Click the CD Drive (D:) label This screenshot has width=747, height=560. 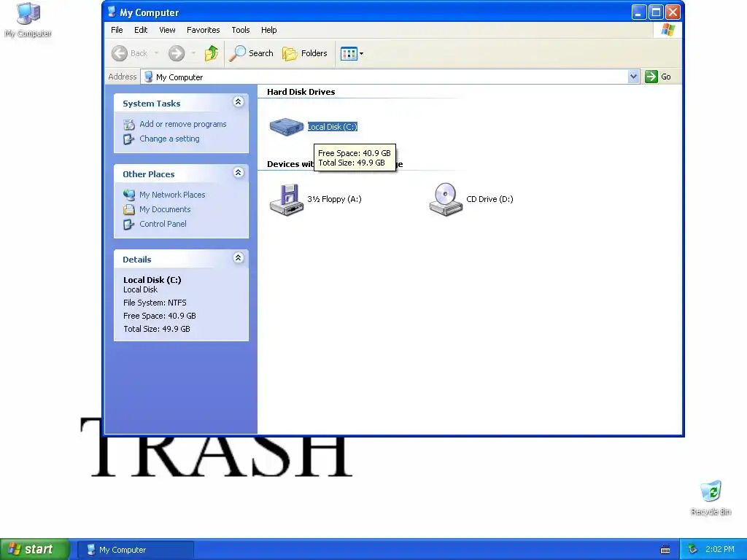coord(489,199)
